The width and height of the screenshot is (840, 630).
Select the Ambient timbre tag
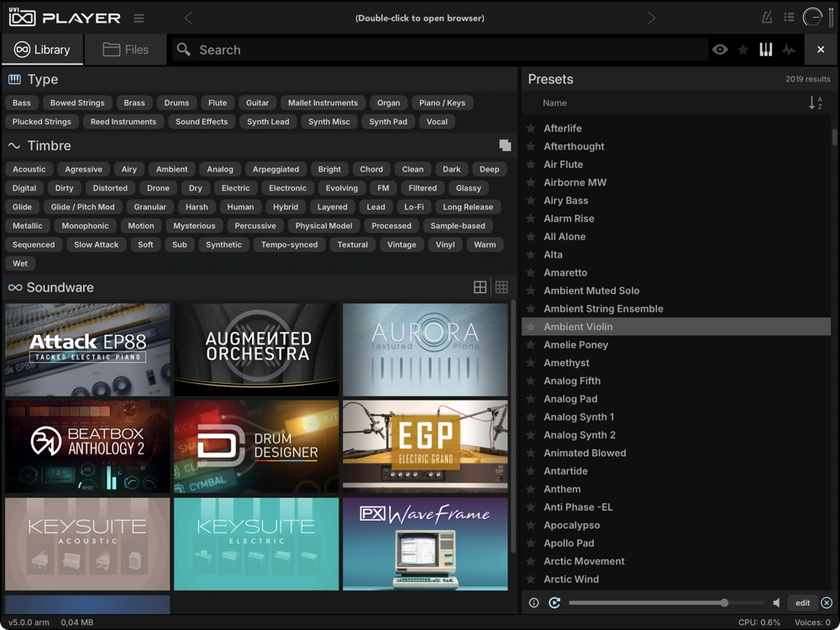171,170
